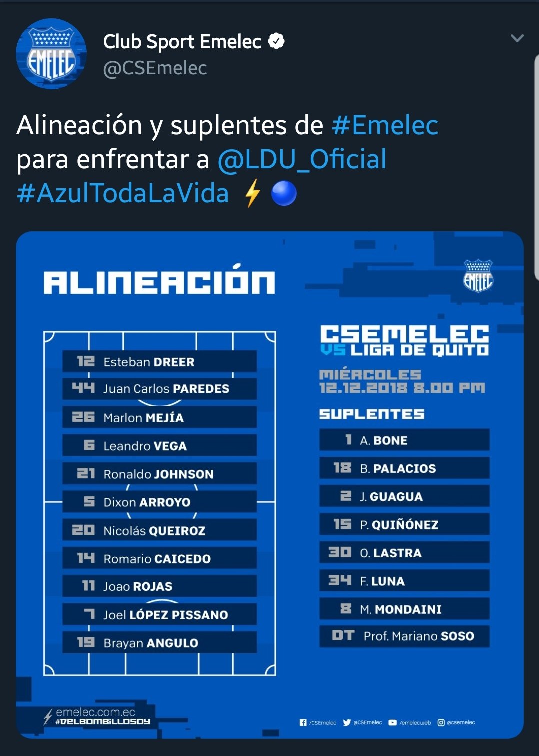The height and width of the screenshot is (756, 539).
Task: Click the Emelec crest in lineup image
Action: [x=478, y=276]
